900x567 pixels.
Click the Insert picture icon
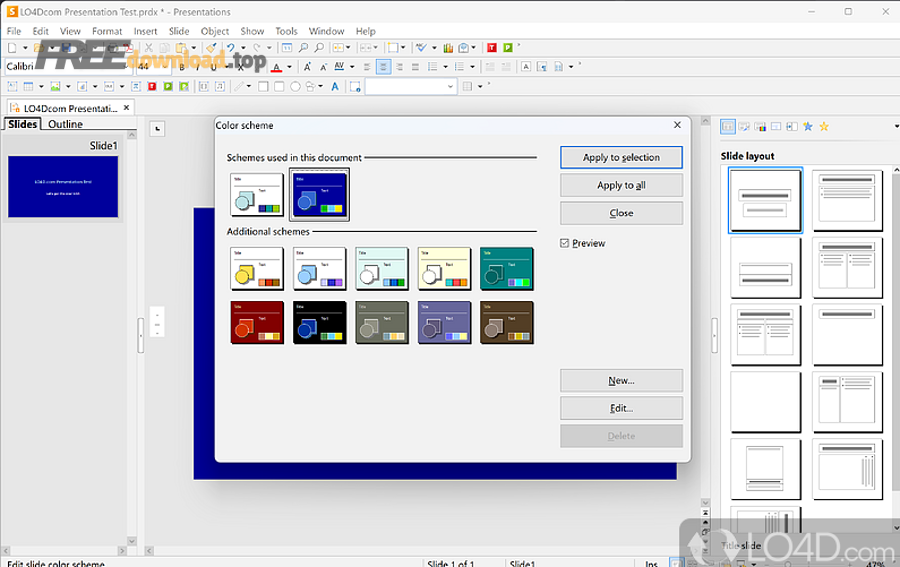coord(55,87)
